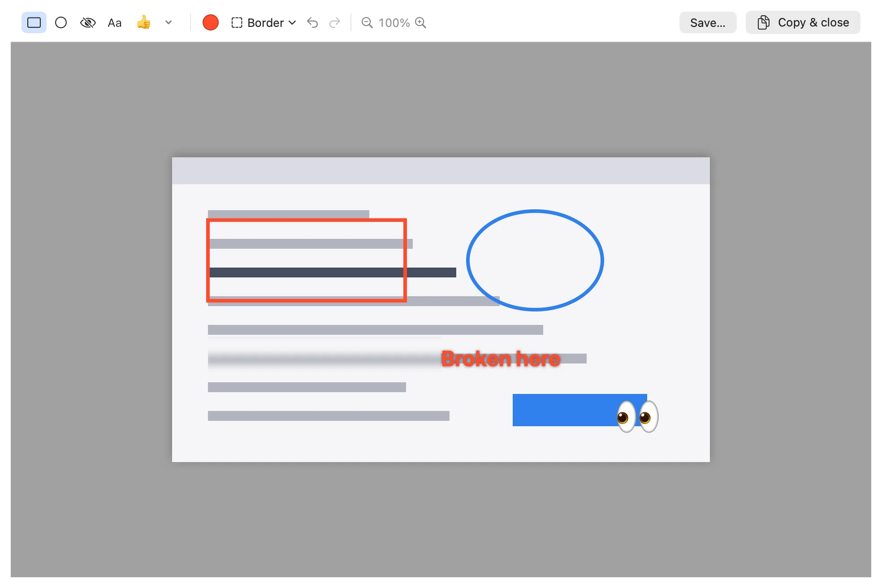
Task: Pick the thumbs-up emoji sticker tool
Action: 143,22
